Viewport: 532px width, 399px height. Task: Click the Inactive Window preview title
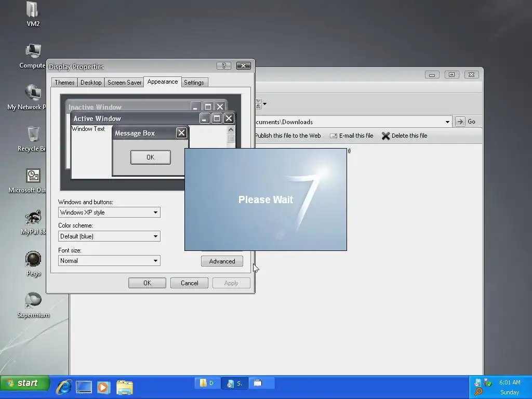95,107
